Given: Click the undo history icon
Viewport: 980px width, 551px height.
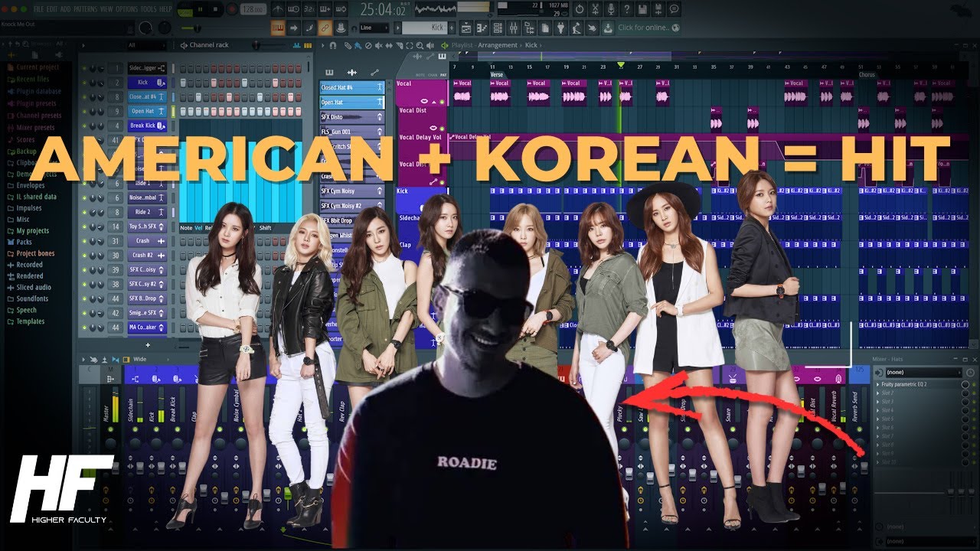Looking at the screenshot, I should [580, 9].
